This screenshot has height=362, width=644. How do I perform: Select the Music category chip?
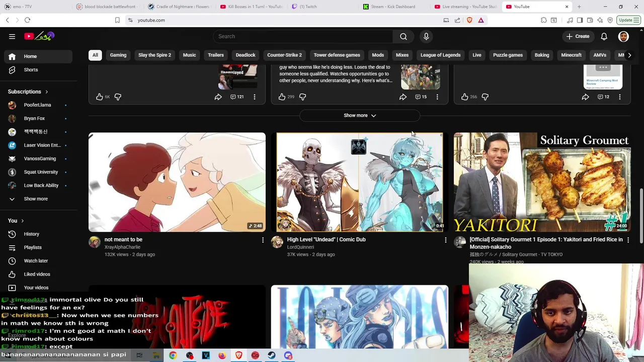[x=189, y=55]
